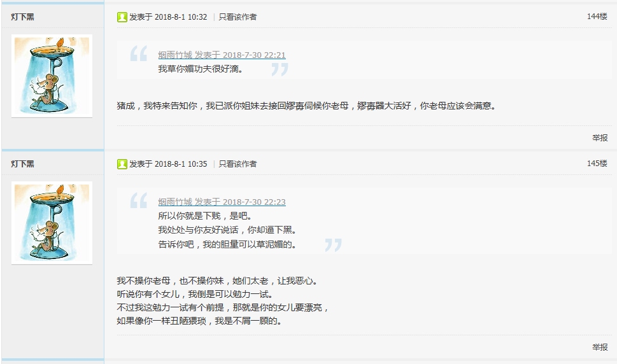
Task: Report post 145楼 via 举报
Action: 600,347
